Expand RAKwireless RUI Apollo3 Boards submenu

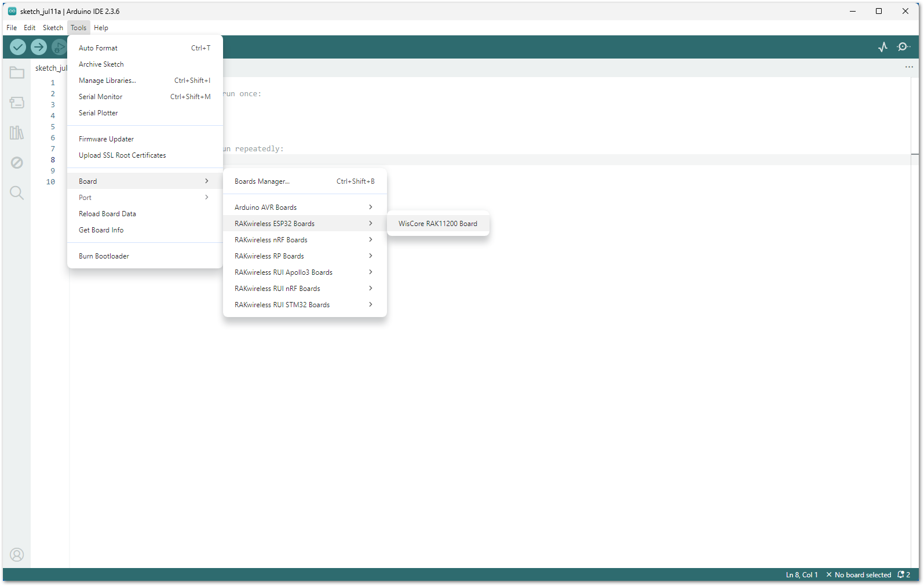pyautogui.click(x=305, y=272)
